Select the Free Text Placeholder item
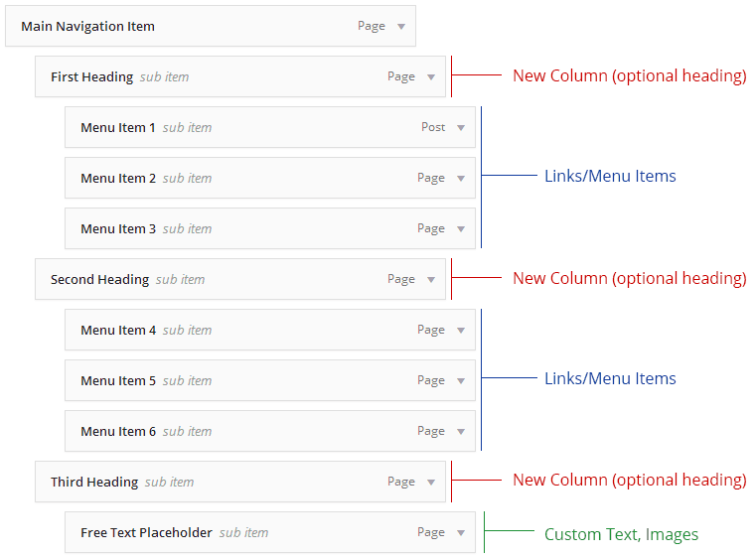Screen dimensions: 756x558 coord(146,533)
